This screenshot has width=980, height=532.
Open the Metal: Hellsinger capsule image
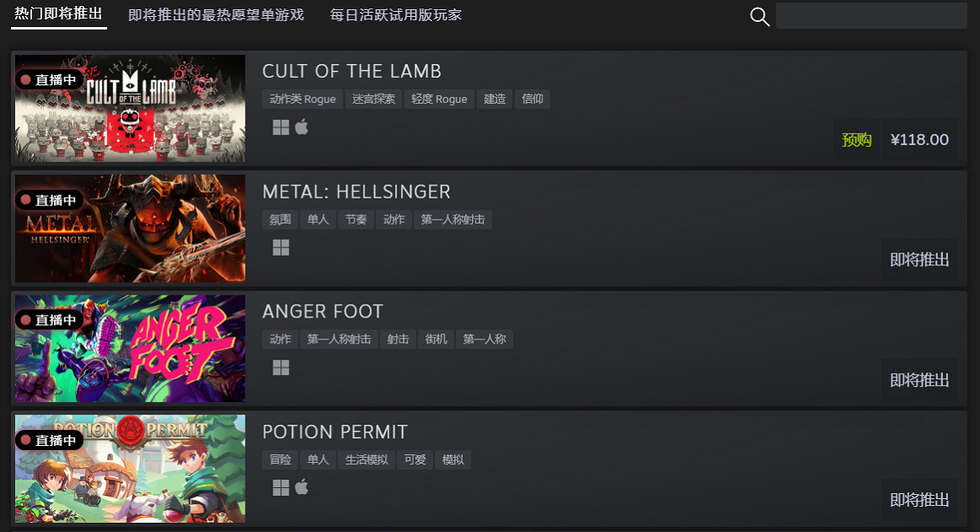130,228
